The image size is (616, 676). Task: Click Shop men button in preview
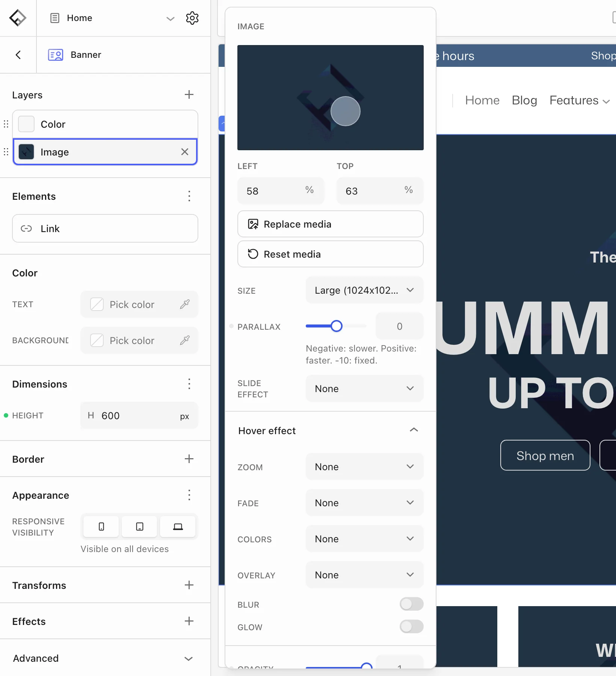(x=545, y=455)
